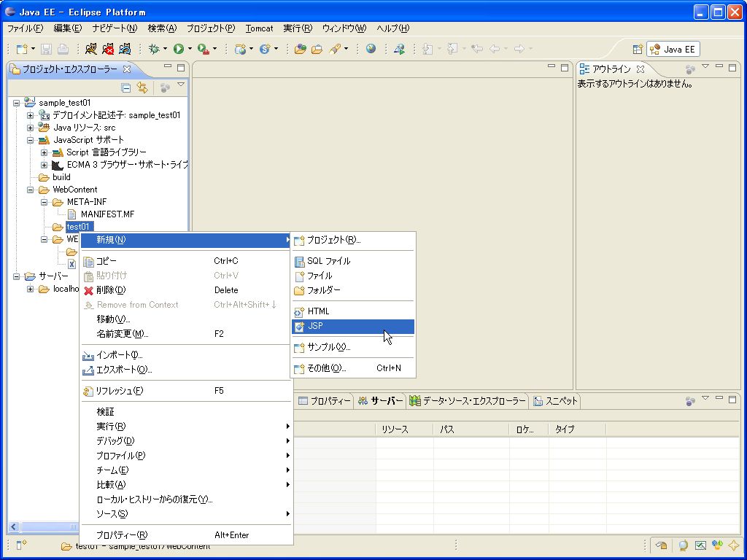The width and height of the screenshot is (747, 560).
Task: Expand the Script 言語ライブラリー node
Action: (44, 152)
